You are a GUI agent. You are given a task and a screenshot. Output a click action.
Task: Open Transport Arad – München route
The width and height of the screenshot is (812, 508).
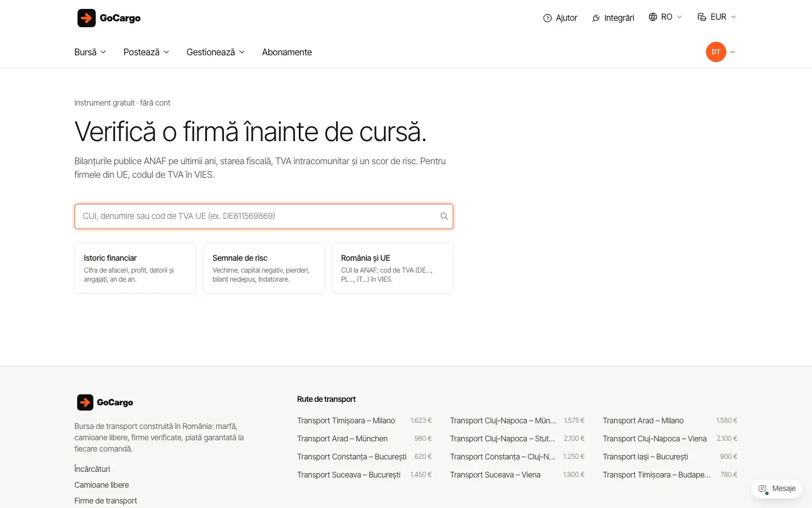tap(364, 439)
